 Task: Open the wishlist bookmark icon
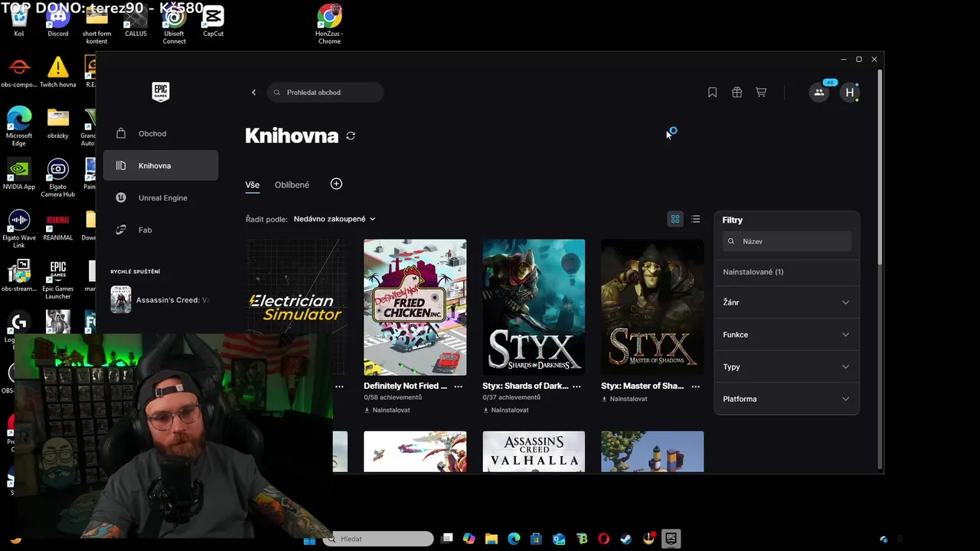point(712,93)
